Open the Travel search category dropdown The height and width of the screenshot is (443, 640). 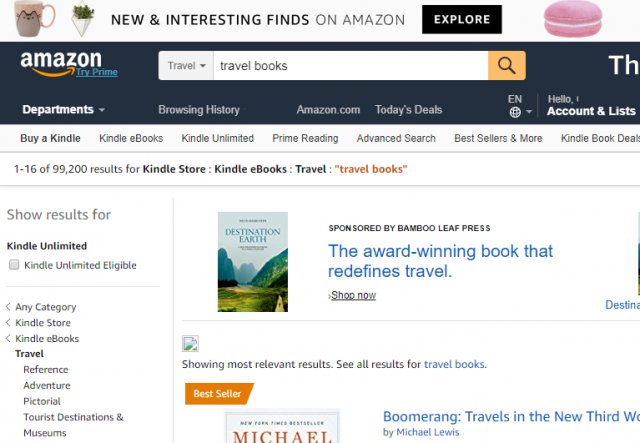pyautogui.click(x=186, y=65)
